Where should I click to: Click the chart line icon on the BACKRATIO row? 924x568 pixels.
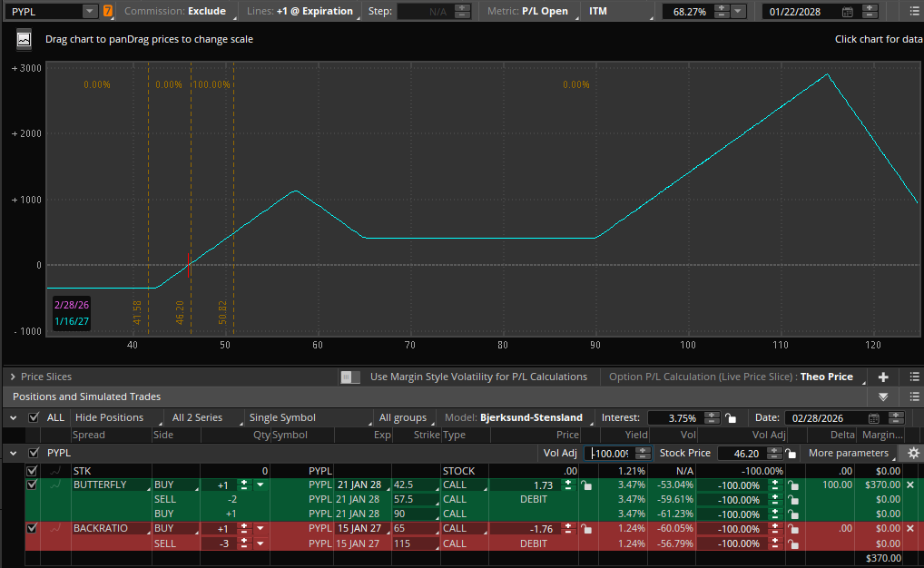pyautogui.click(x=55, y=528)
